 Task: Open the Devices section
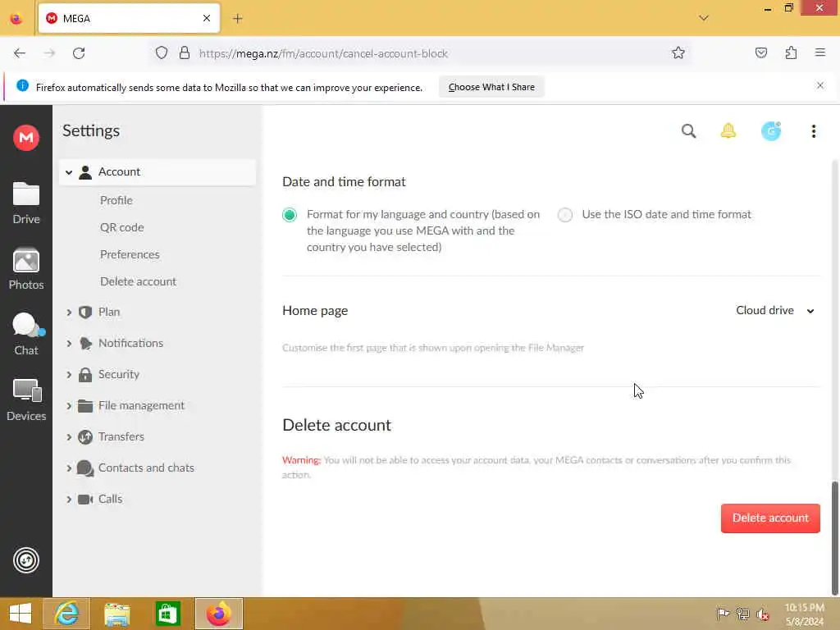coord(25,399)
